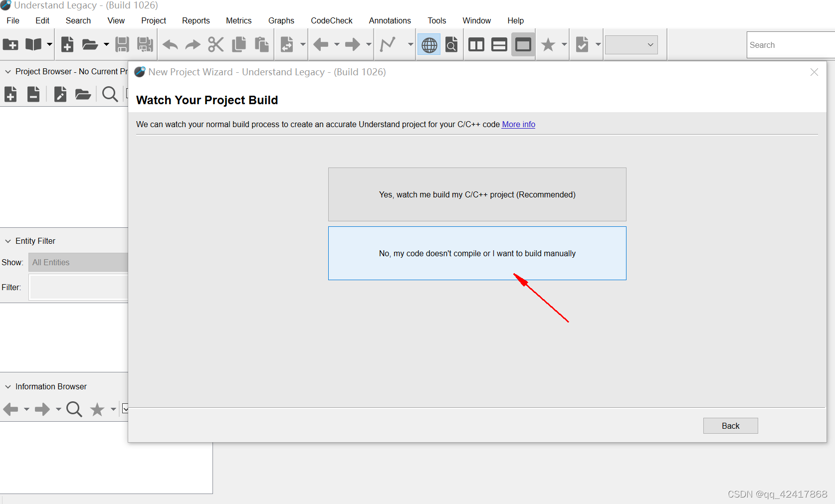Open dropdown arrow next to open-book icon
Screen dimensions: 835x504
49,45
